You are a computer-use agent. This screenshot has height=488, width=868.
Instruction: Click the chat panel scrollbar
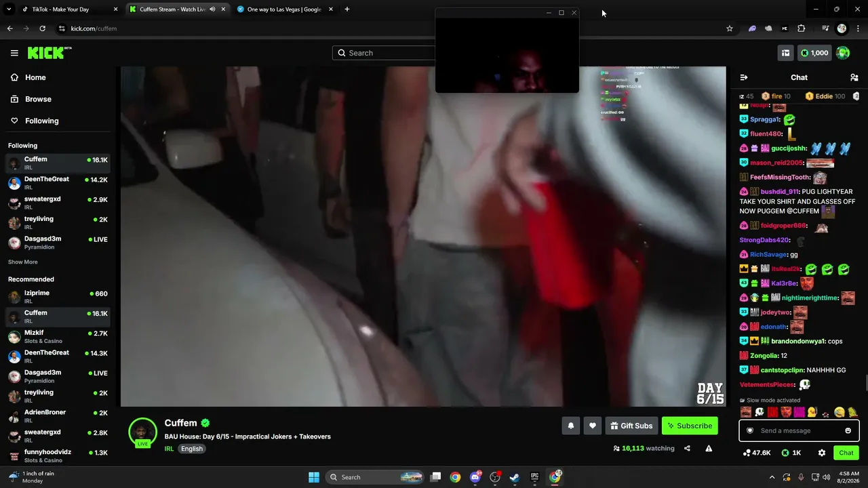tap(865, 383)
